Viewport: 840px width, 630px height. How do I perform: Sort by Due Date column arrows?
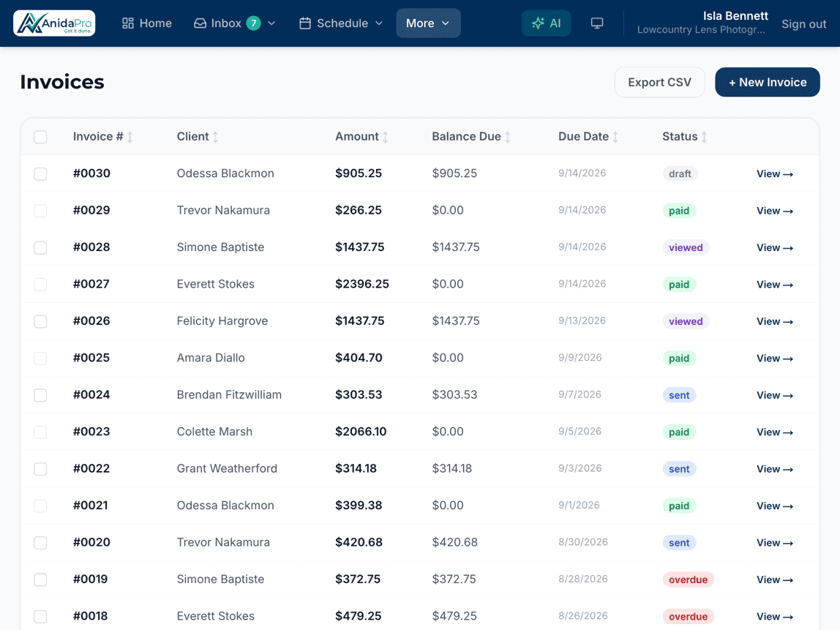tap(615, 137)
